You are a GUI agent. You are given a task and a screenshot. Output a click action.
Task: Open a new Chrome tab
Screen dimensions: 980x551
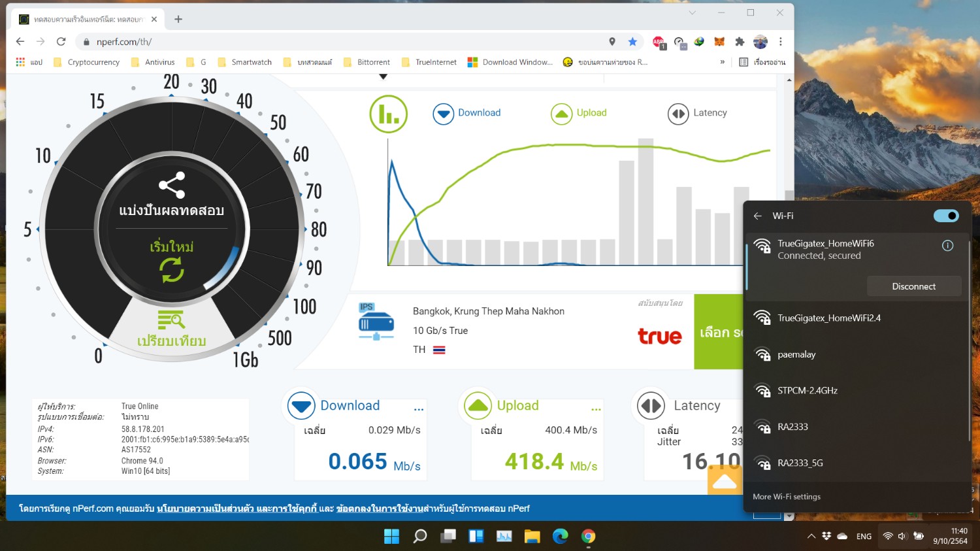[178, 20]
